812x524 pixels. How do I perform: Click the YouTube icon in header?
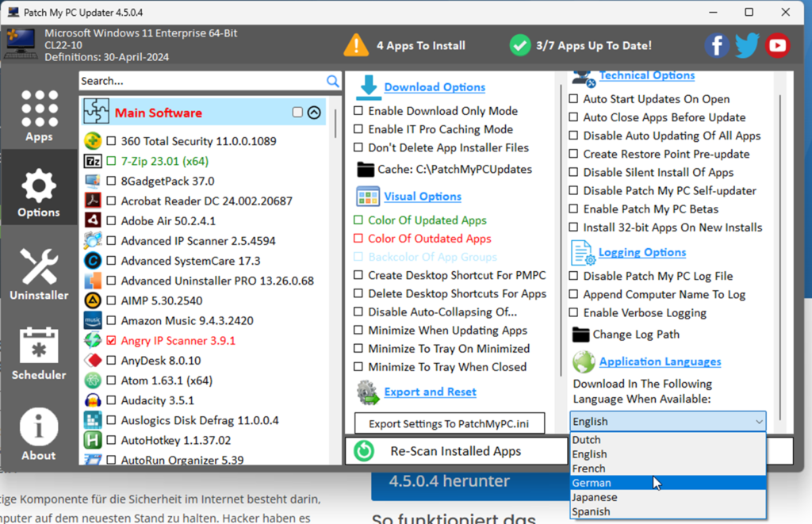pos(777,45)
